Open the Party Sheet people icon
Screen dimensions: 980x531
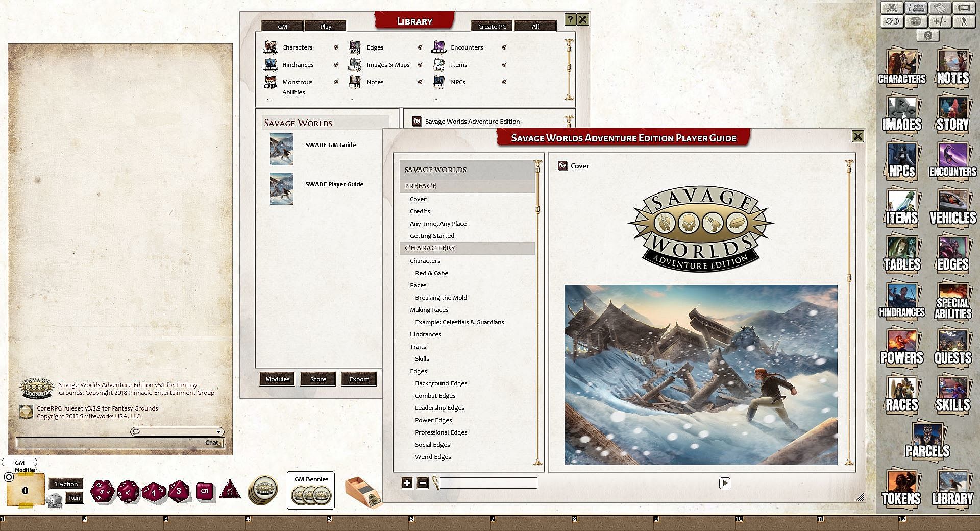point(916,8)
